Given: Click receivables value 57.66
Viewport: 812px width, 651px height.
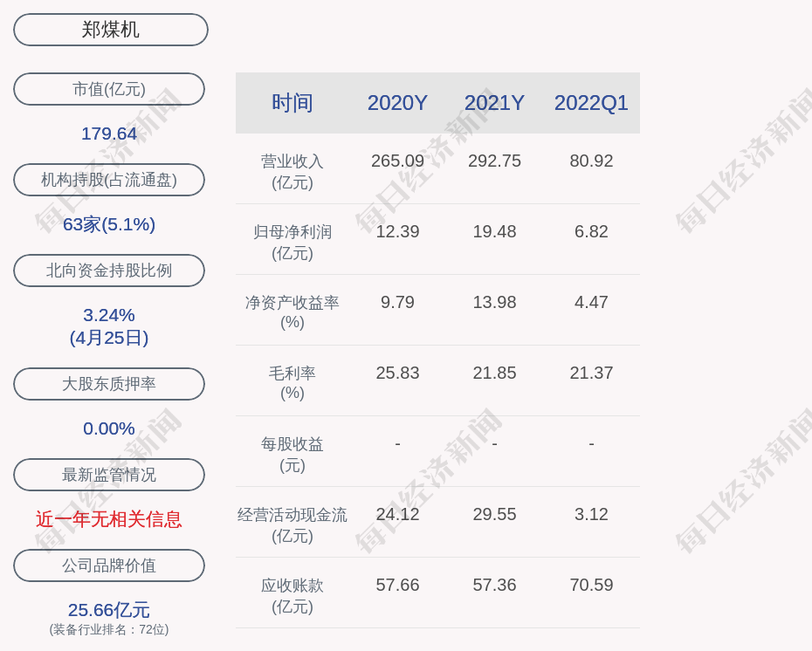Looking at the screenshot, I should (x=398, y=585).
